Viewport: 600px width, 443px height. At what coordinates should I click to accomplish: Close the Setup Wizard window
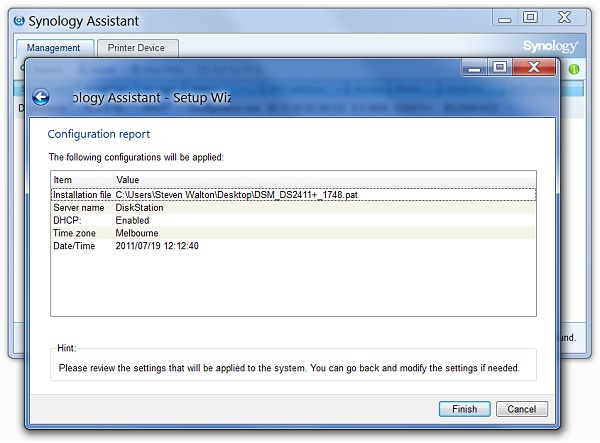pyautogui.click(x=533, y=67)
